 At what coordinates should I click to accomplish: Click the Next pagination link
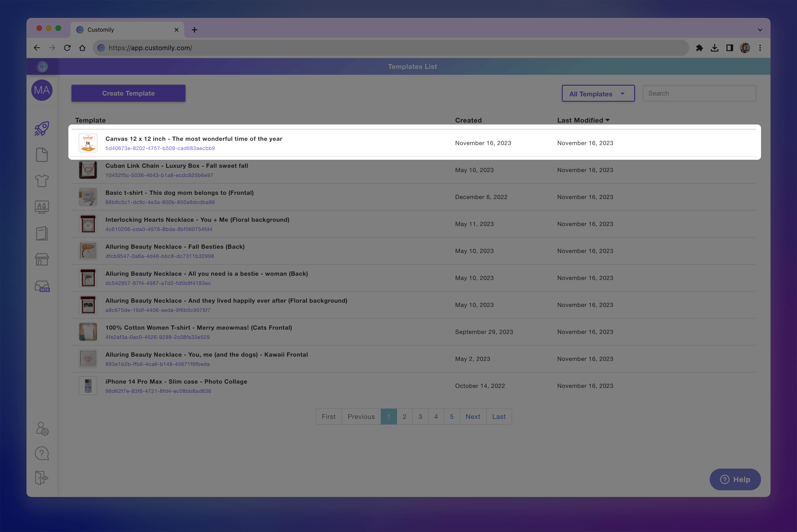click(x=473, y=417)
